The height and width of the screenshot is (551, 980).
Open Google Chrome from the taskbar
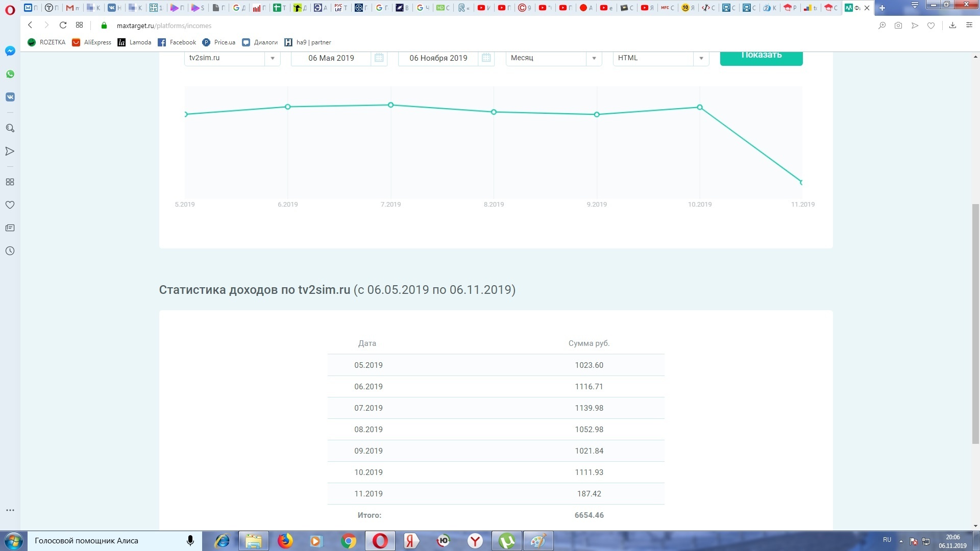349,541
